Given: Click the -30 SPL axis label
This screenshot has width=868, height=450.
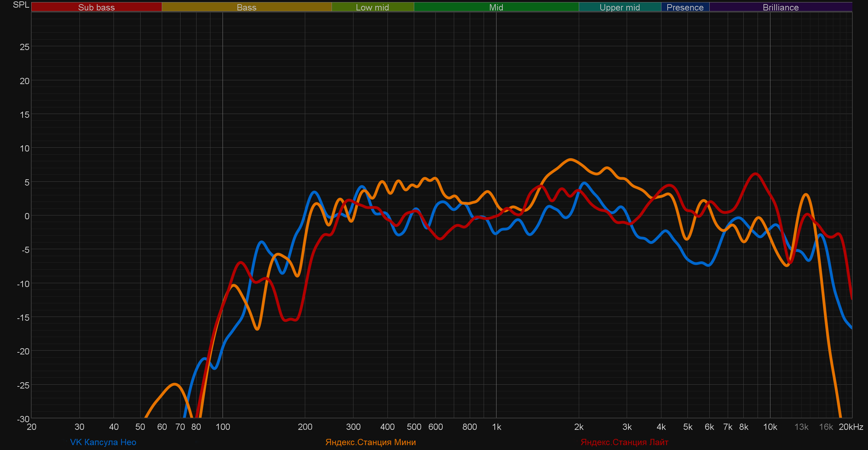Looking at the screenshot, I should coord(23,419).
